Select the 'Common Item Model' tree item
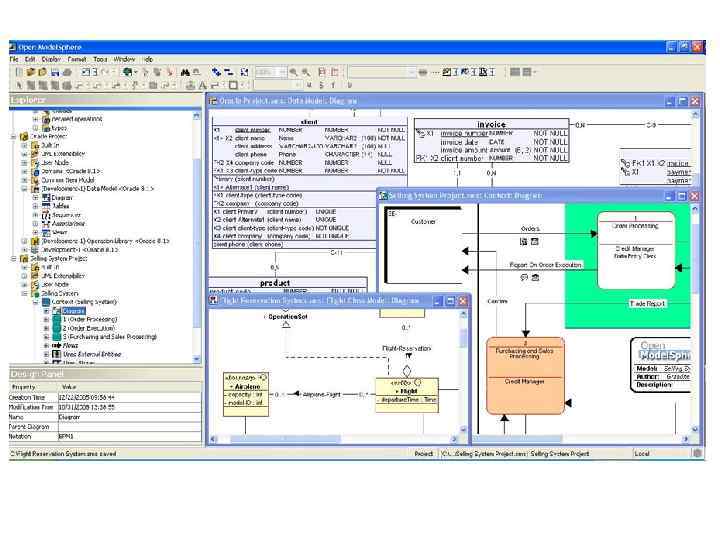 point(68,180)
